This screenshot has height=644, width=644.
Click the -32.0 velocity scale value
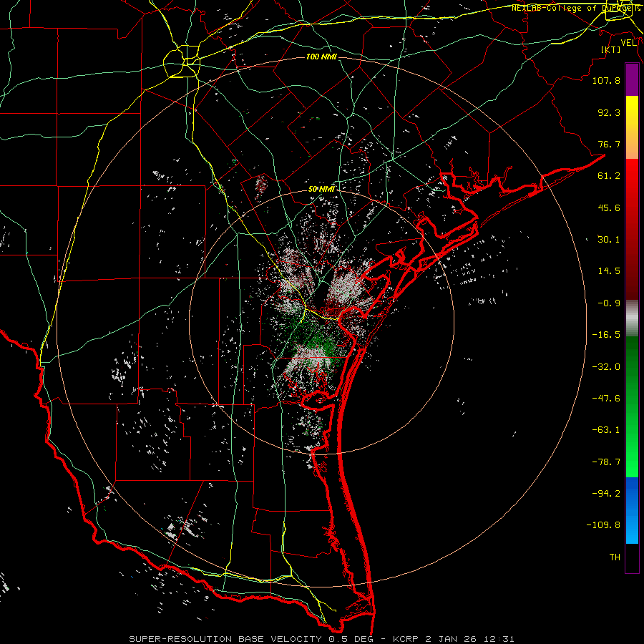tap(606, 367)
